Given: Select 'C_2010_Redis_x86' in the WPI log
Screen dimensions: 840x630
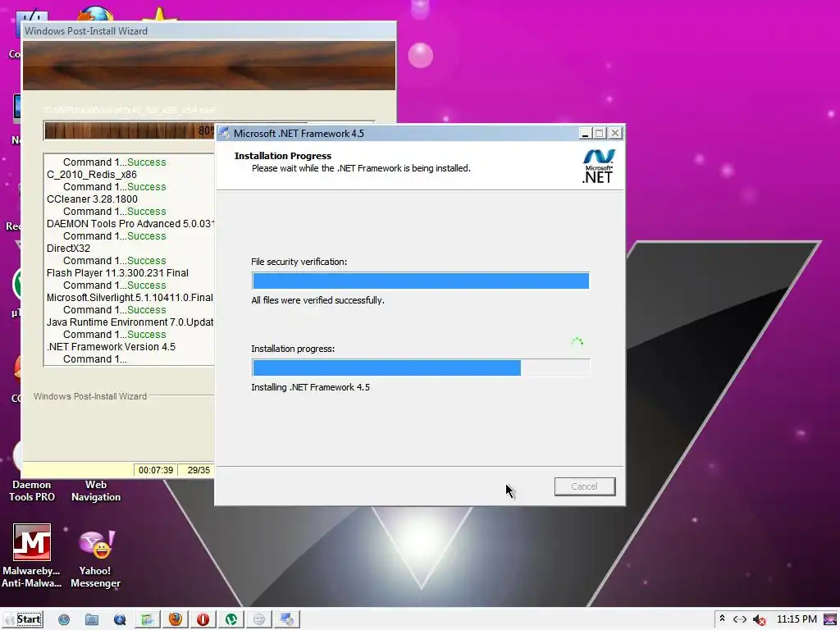Looking at the screenshot, I should click(x=92, y=175).
